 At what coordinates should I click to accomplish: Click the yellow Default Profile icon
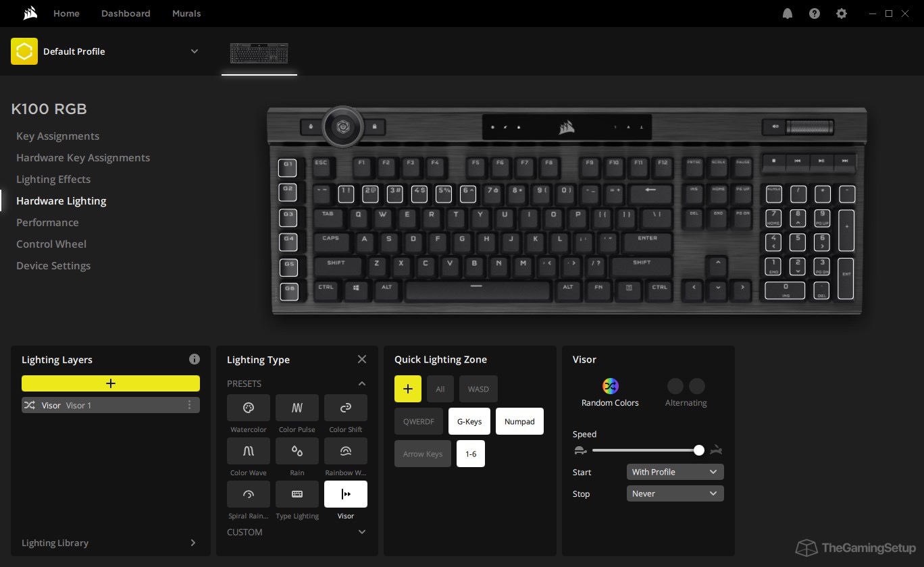[x=24, y=51]
